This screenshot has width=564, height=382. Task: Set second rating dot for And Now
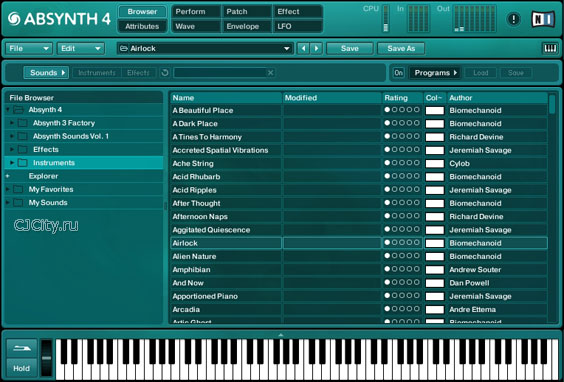pos(395,282)
